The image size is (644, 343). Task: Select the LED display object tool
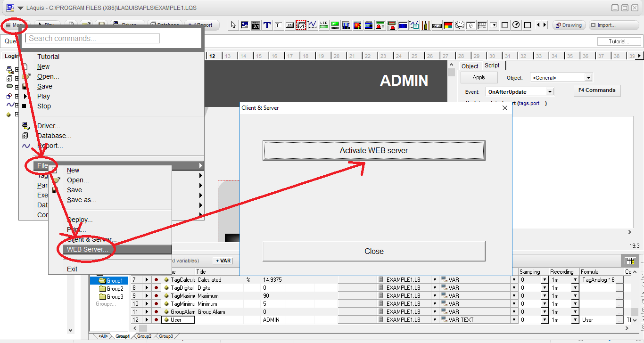pos(323,25)
